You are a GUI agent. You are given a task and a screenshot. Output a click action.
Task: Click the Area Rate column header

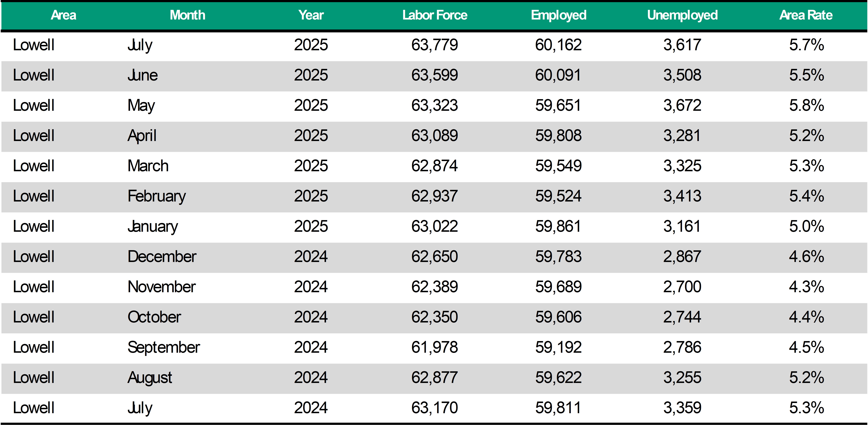806,15
